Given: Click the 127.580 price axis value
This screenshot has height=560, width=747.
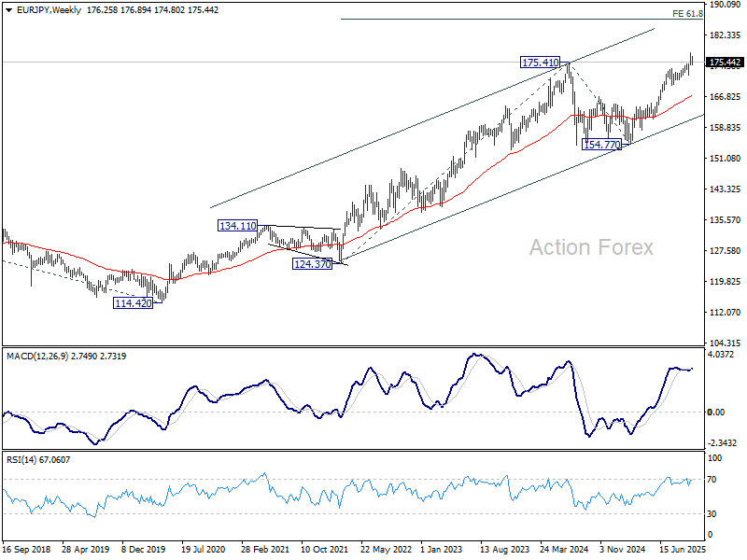Looking at the screenshot, I should click(x=726, y=251).
